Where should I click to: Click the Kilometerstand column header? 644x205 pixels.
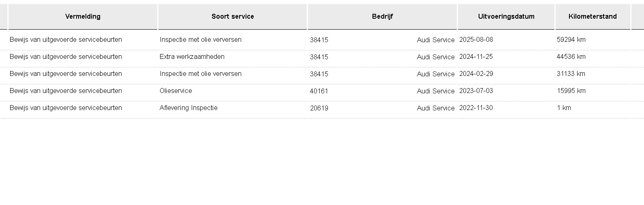(x=593, y=17)
